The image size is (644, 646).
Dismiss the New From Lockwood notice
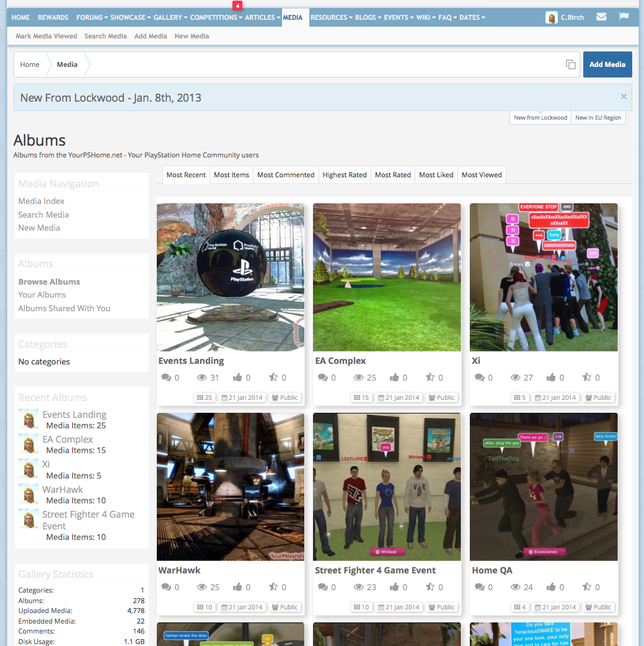click(624, 97)
